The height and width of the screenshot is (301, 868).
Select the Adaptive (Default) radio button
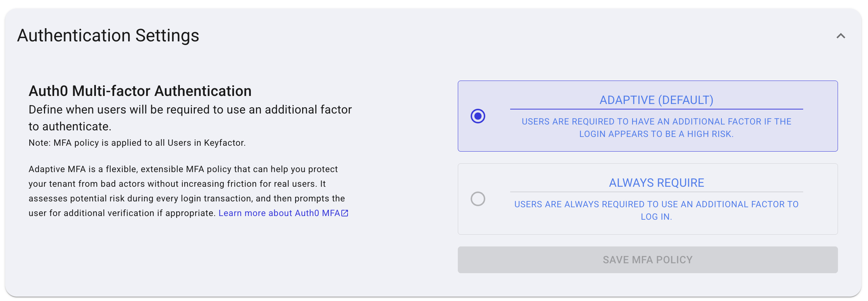pyautogui.click(x=478, y=116)
